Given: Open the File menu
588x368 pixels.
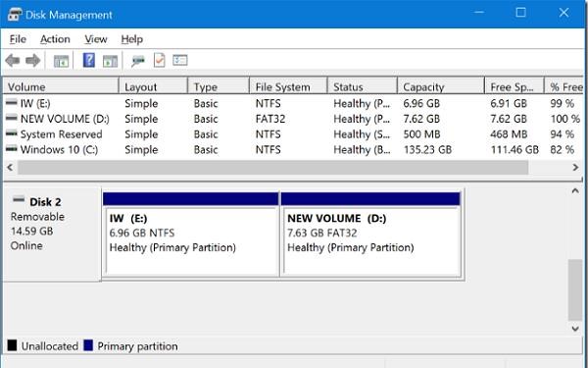Looking at the screenshot, I should pyautogui.click(x=18, y=39).
